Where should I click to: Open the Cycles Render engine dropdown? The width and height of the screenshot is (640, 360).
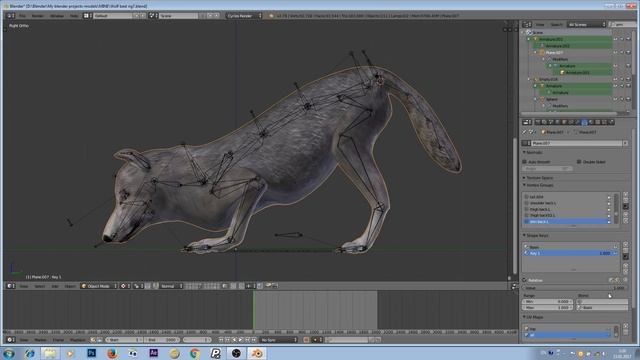point(244,16)
